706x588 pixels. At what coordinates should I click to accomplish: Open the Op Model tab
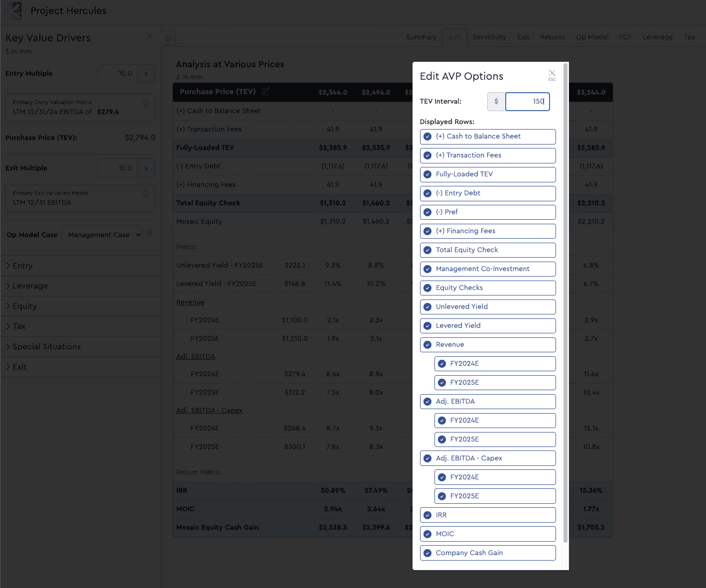[x=592, y=37]
